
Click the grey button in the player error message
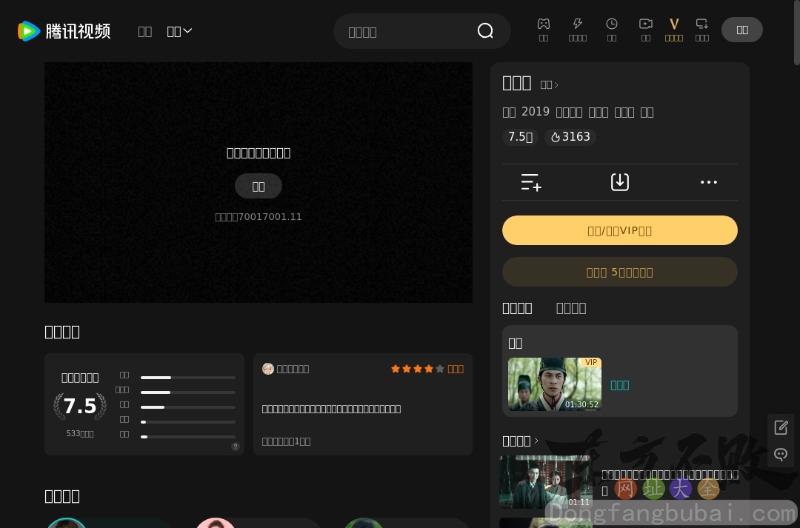click(x=258, y=186)
